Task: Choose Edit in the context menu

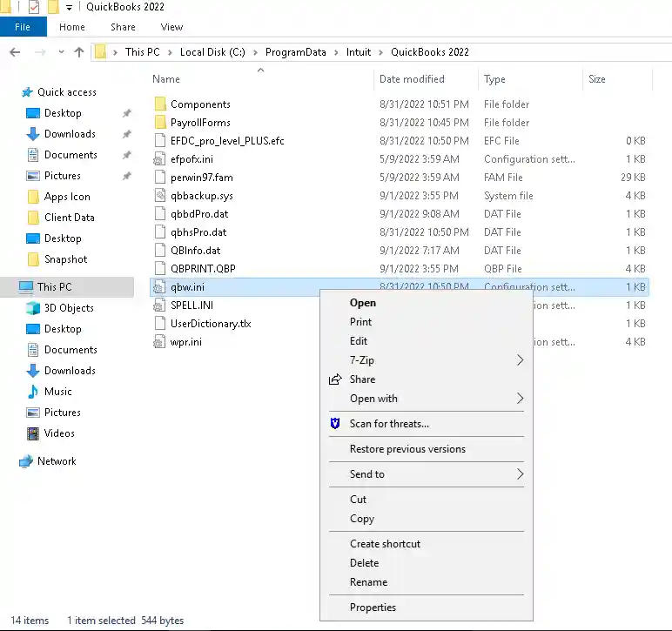Action: 359,341
